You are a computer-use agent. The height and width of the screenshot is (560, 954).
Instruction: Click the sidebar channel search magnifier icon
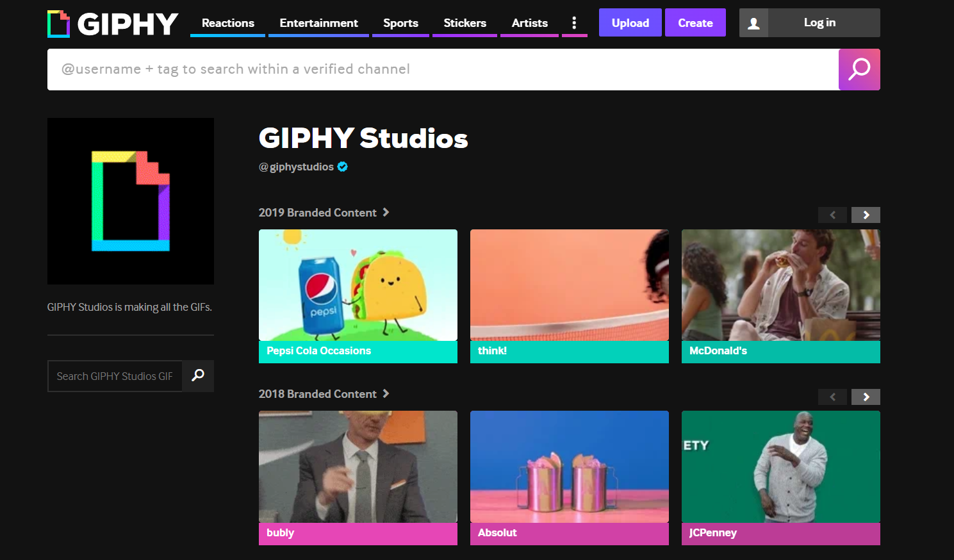[x=198, y=375]
